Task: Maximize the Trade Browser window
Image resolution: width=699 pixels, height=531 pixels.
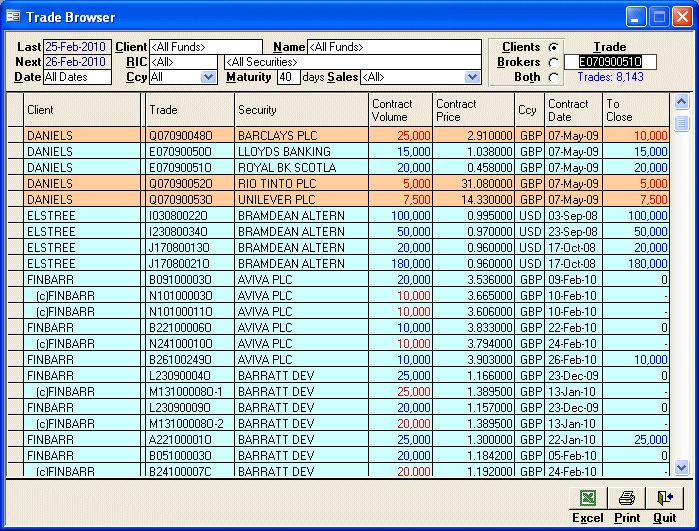Action: (659, 17)
